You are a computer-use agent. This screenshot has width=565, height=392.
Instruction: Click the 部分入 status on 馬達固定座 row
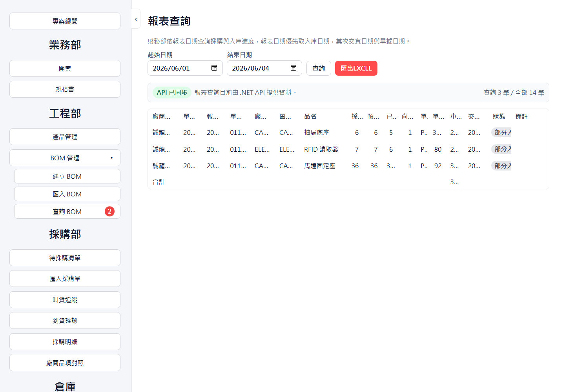click(x=501, y=166)
